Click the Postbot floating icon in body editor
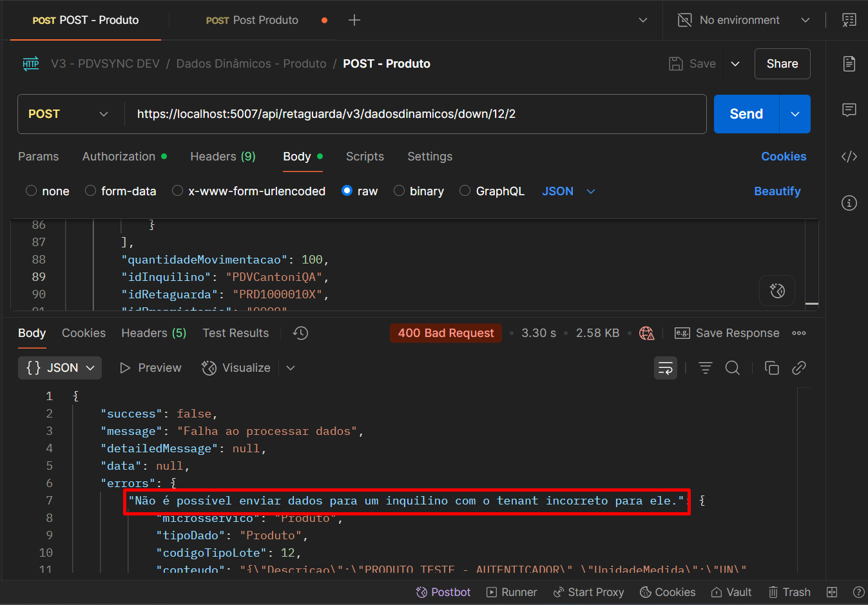This screenshot has height=605, width=868. (x=777, y=291)
